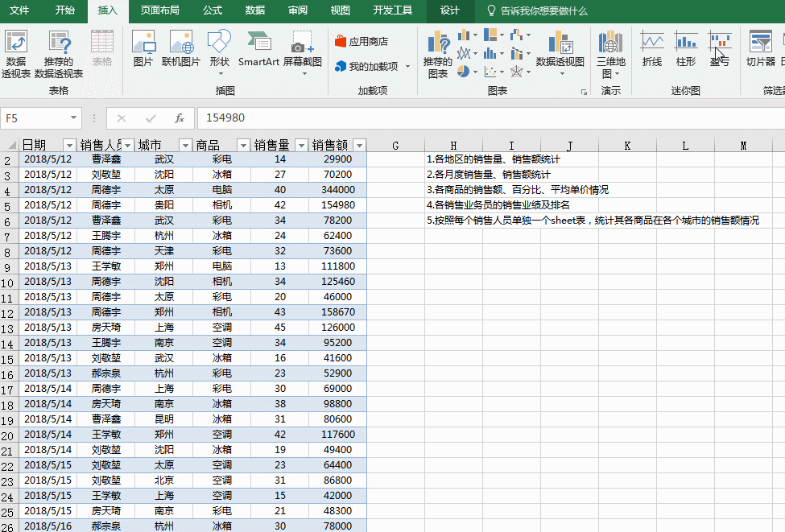Click the formula bar showing 154980
This screenshot has height=532, width=785.
490,118
